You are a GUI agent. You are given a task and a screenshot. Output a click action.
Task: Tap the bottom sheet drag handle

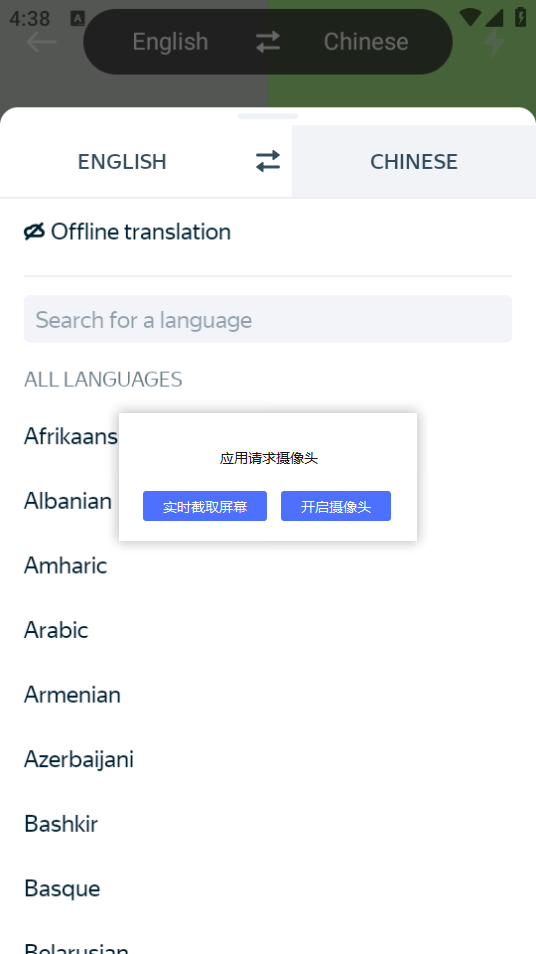tap(268, 116)
